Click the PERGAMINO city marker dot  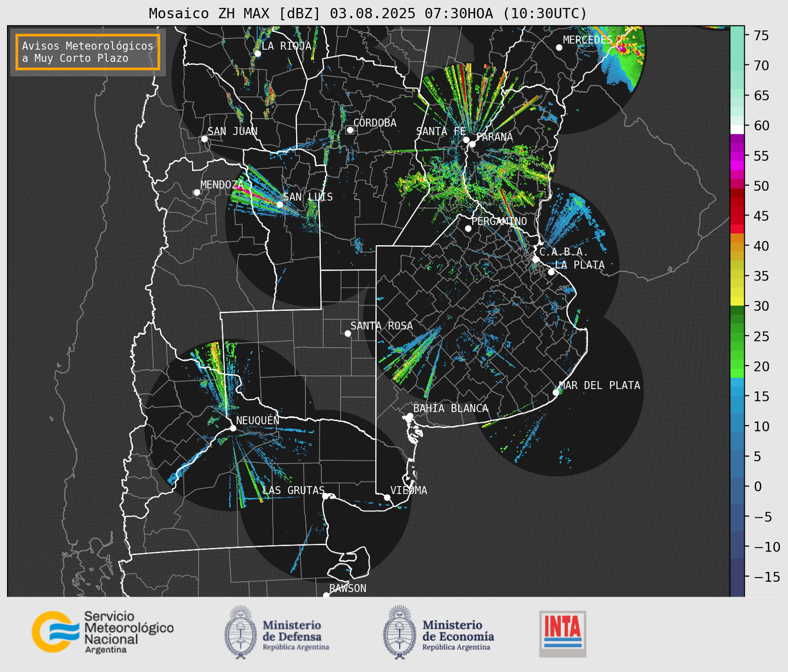tap(468, 229)
